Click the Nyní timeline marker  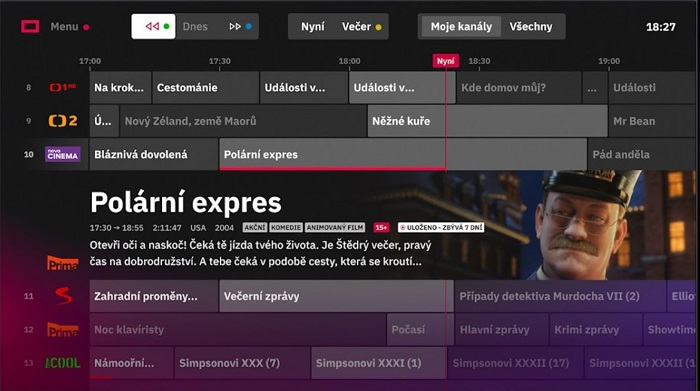pos(446,61)
